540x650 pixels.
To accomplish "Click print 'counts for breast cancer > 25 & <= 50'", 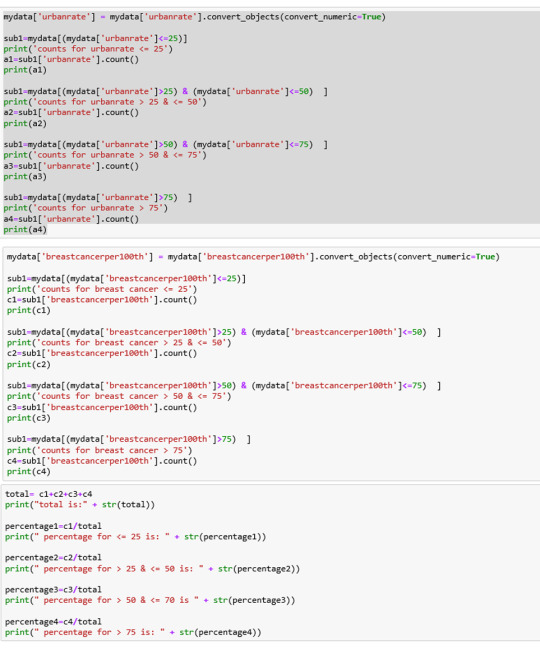I will pyautogui.click(x=119, y=343).
